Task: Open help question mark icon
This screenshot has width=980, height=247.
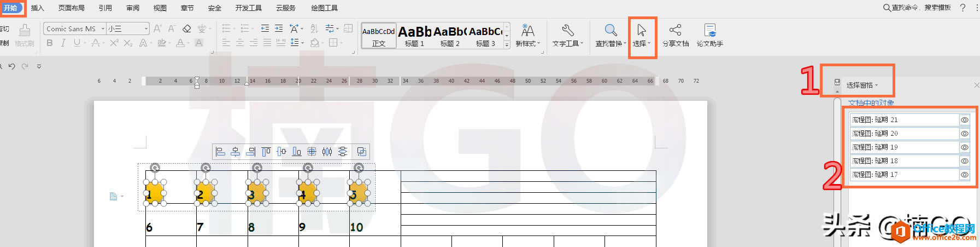Action: 963,8
